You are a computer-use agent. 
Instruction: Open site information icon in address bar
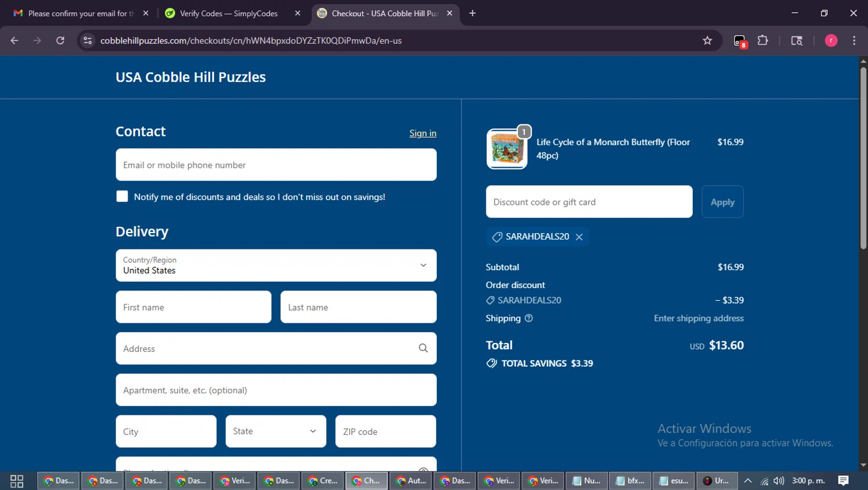[x=87, y=40]
